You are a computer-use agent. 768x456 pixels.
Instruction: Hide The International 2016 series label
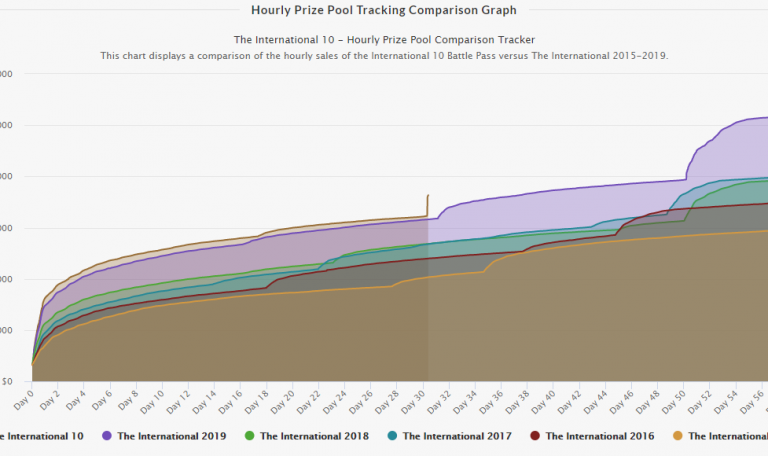click(x=598, y=436)
